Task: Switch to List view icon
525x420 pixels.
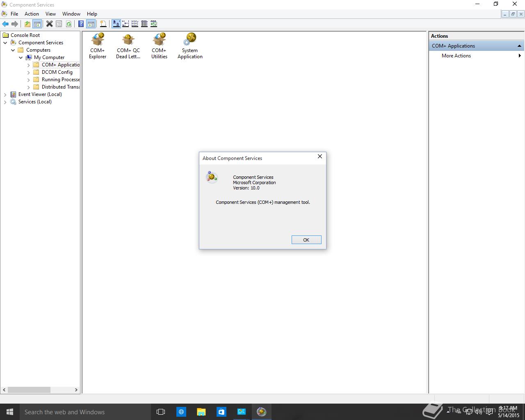Action: tap(135, 24)
